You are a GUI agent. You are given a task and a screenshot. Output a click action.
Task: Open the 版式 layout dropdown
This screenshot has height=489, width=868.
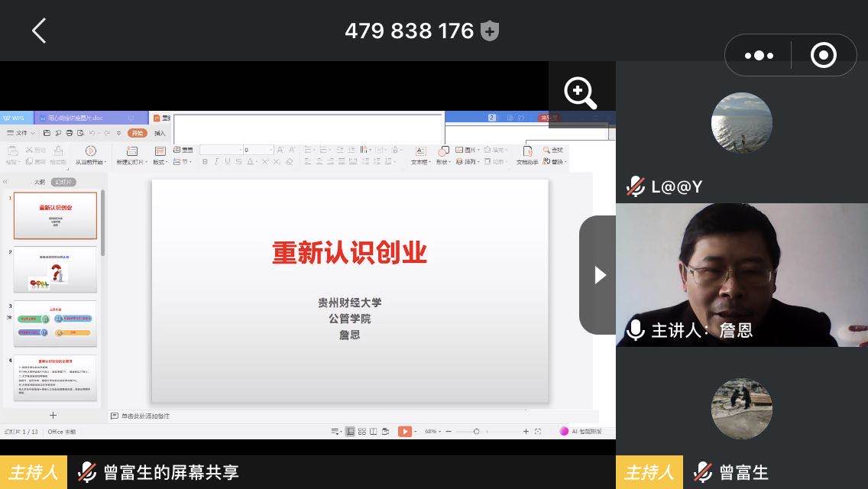[x=160, y=156]
